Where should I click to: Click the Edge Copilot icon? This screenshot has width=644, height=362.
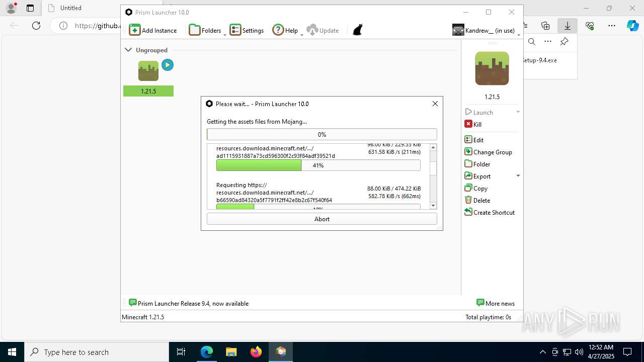pyautogui.click(x=633, y=26)
